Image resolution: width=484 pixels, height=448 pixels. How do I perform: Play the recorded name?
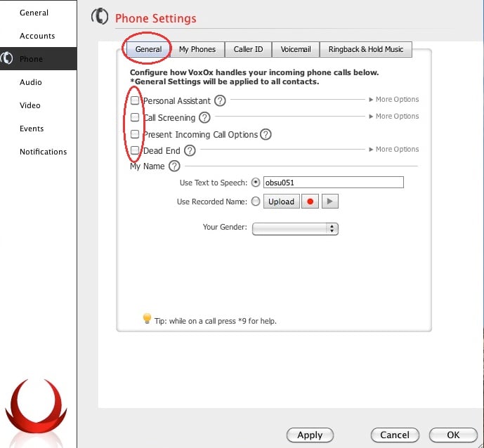point(330,202)
